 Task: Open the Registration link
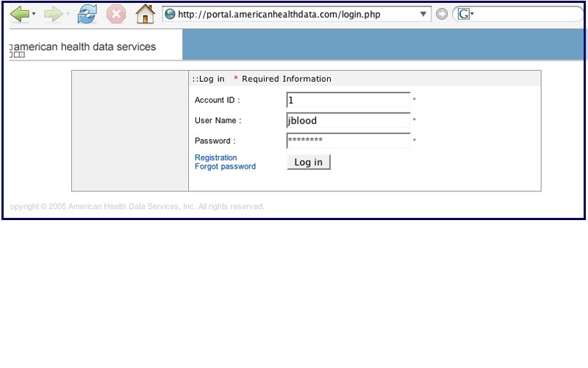click(215, 158)
